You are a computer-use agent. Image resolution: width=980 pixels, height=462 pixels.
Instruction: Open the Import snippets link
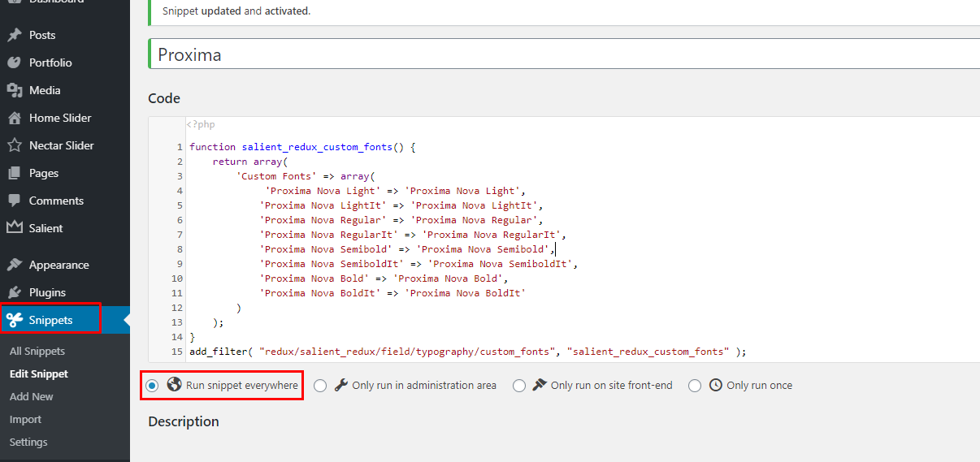(x=25, y=419)
